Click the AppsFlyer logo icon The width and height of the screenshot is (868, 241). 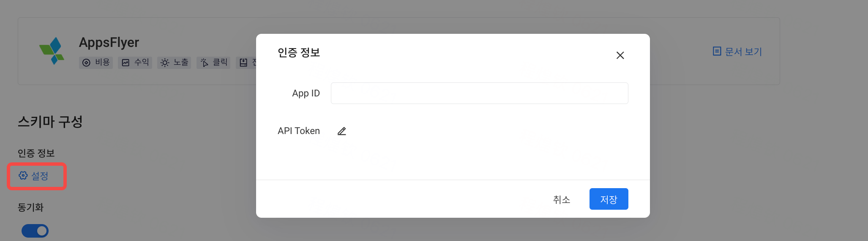[x=52, y=51]
